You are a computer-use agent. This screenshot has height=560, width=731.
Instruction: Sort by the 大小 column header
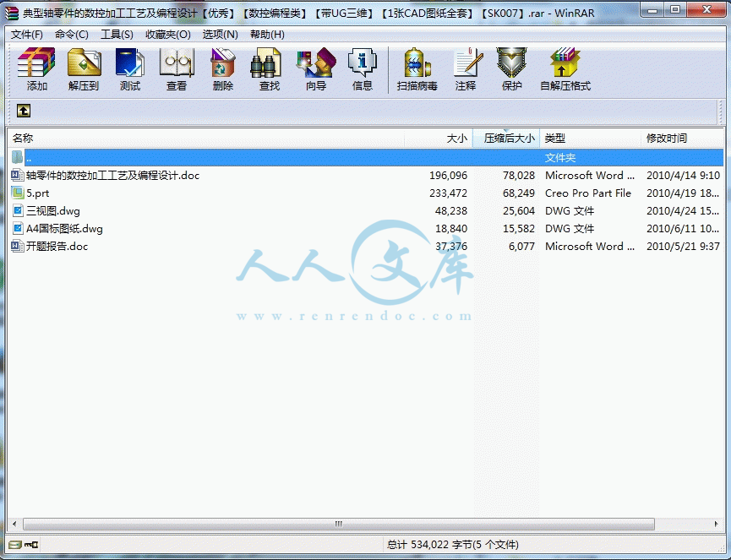tap(439, 138)
